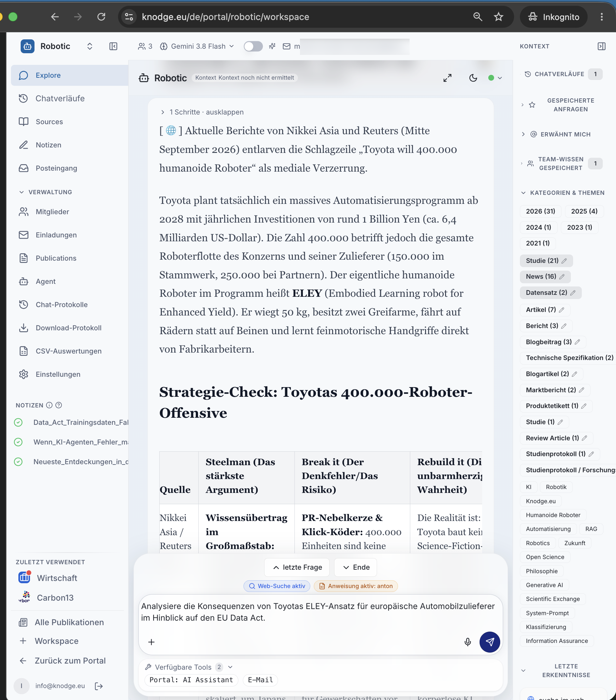Open Posteingang in sidebar
Screen dimensions: 616x700
point(70,168)
